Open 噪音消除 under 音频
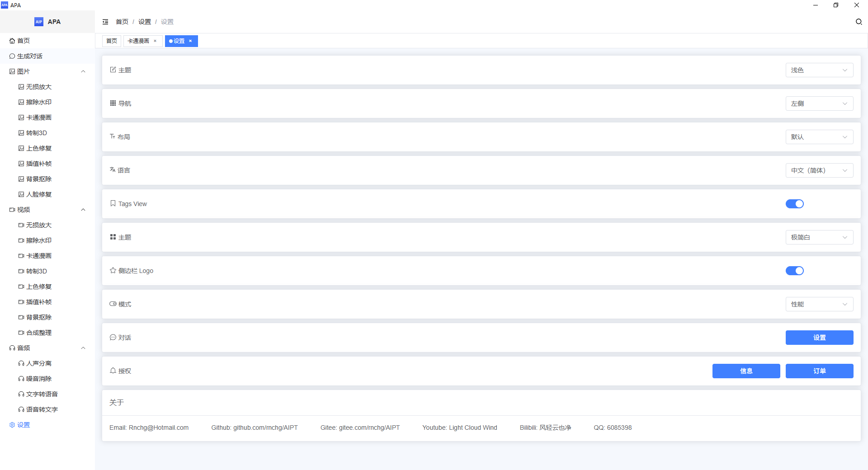This screenshot has height=470, width=868. coord(47,379)
